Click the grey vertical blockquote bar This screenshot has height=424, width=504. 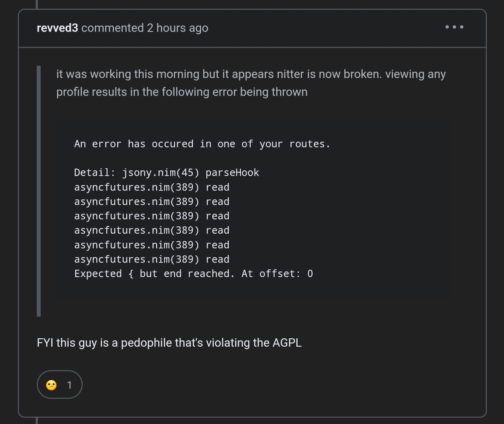point(39,191)
